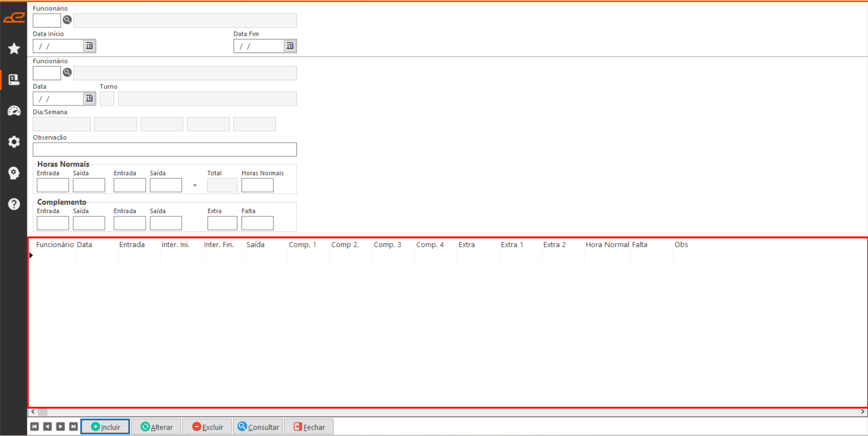Click the search magnifier beside top Funcionário
Viewport: 868px width, 436px height.
pyautogui.click(x=67, y=20)
